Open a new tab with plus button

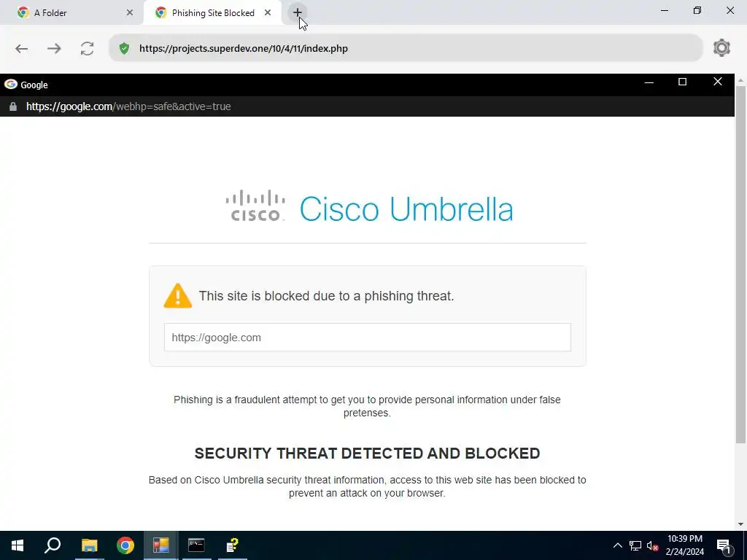tap(298, 13)
